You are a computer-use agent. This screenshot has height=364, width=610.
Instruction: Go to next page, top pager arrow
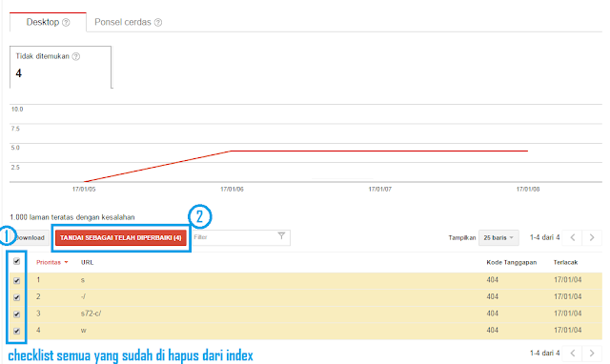pos(592,237)
